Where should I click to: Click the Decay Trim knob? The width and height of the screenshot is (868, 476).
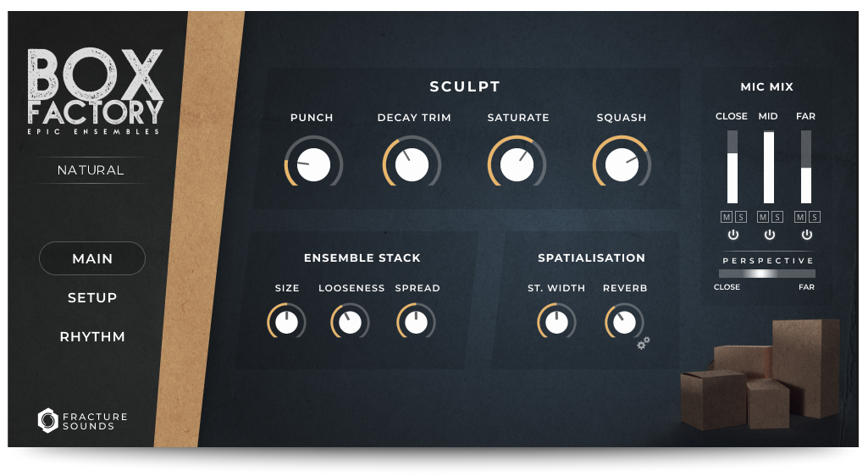tap(412, 164)
